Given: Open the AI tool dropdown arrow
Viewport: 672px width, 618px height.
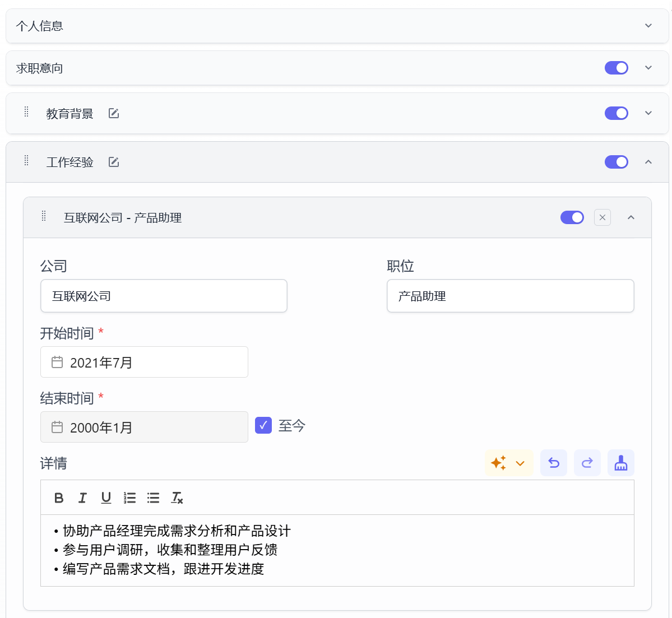Looking at the screenshot, I should point(520,463).
